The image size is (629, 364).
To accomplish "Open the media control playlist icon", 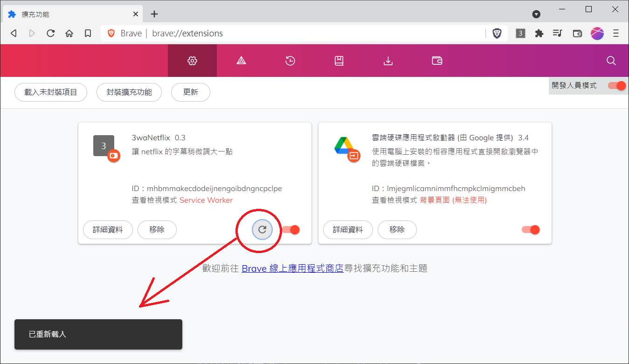I will pyautogui.click(x=558, y=34).
